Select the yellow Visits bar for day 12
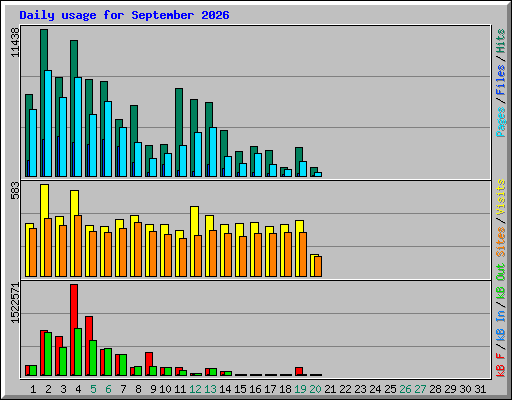This screenshot has height=400, width=512. (195, 220)
